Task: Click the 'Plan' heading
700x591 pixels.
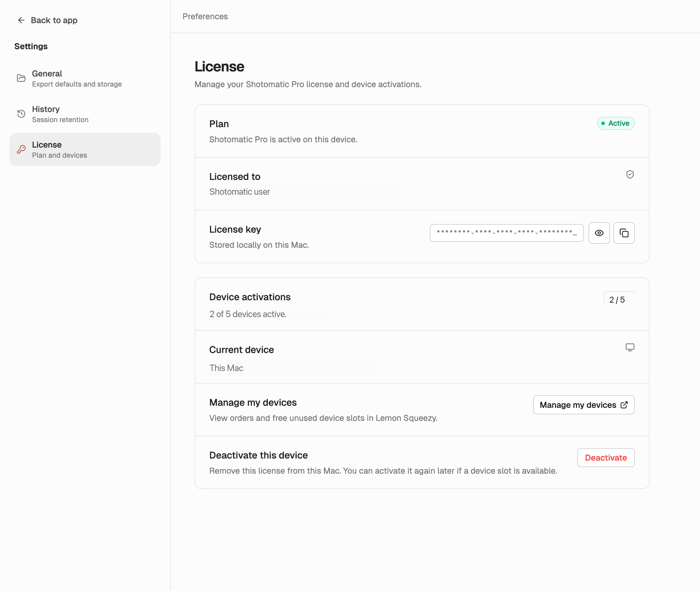Action: point(219,124)
